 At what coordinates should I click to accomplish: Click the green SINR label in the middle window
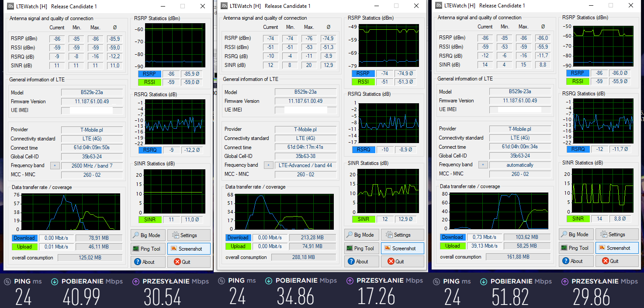[363, 219]
